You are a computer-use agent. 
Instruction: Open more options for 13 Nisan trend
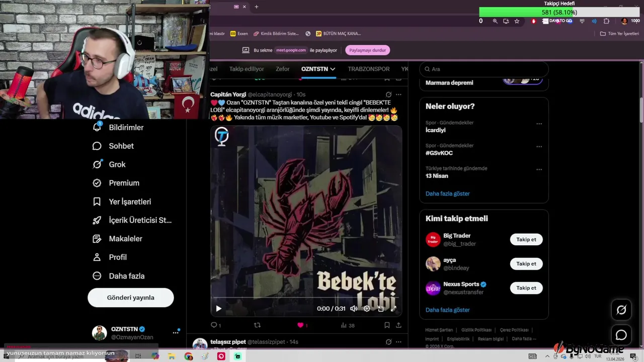pos(539,169)
